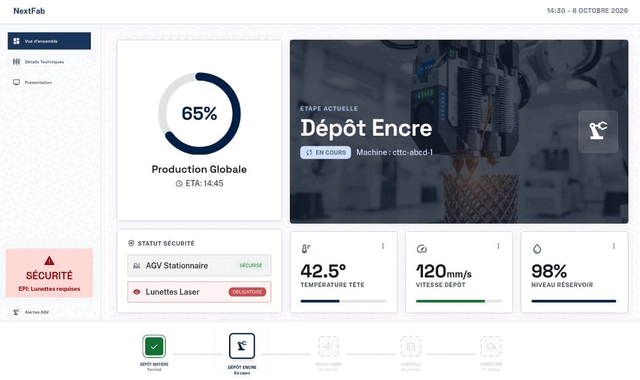Click the Présentation monitor icon

click(16, 82)
